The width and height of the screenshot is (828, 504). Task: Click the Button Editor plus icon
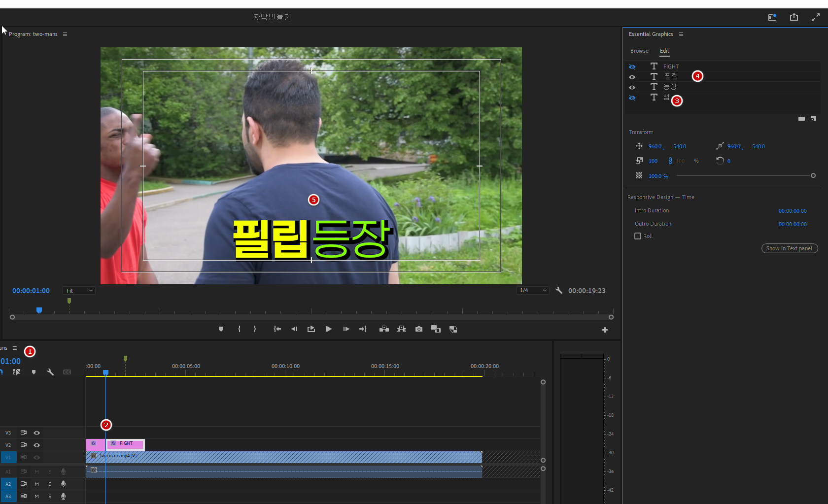click(605, 330)
